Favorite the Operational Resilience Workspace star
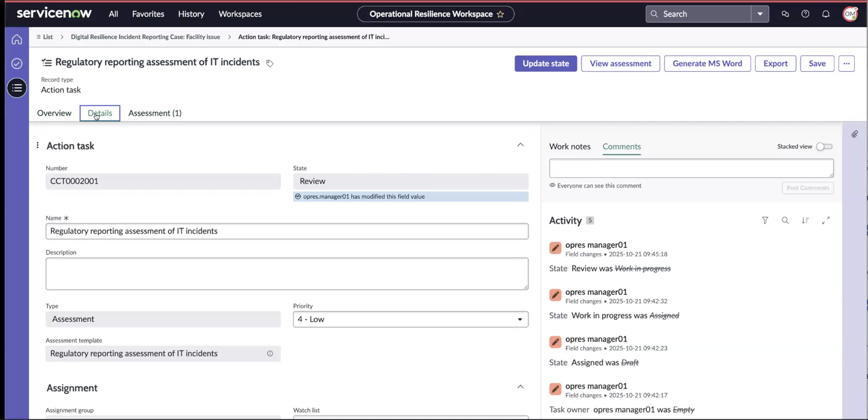 pyautogui.click(x=501, y=14)
